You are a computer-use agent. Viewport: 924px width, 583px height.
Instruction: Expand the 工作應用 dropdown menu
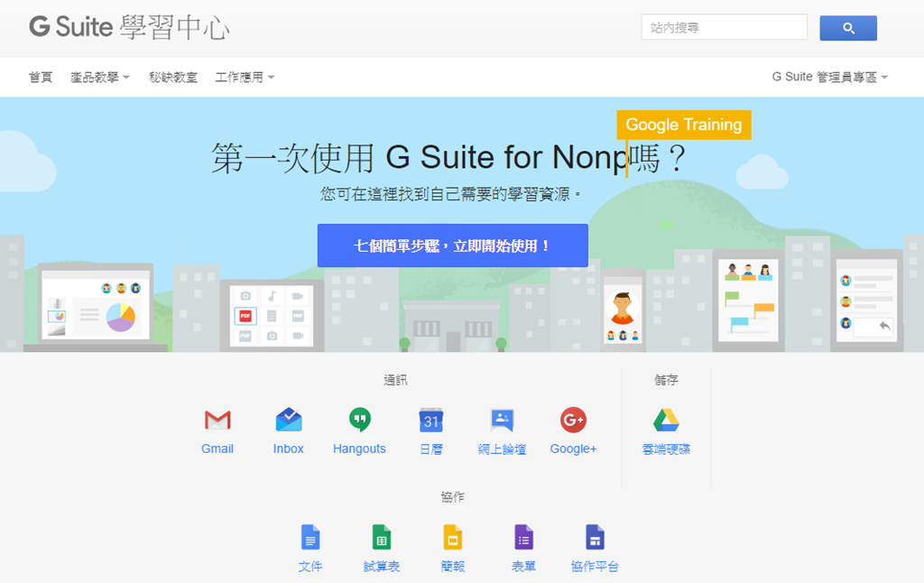click(245, 78)
